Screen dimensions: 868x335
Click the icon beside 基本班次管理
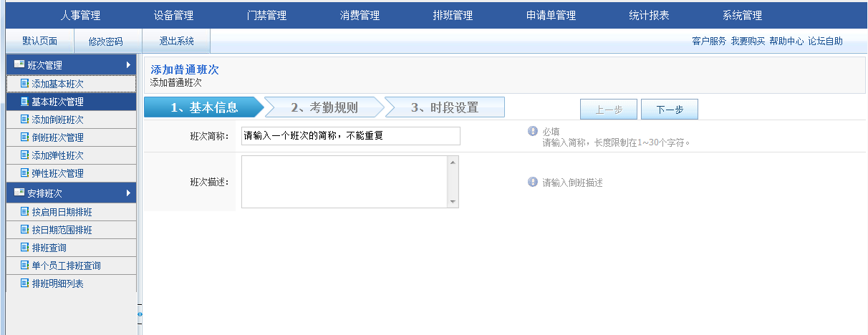coord(25,101)
